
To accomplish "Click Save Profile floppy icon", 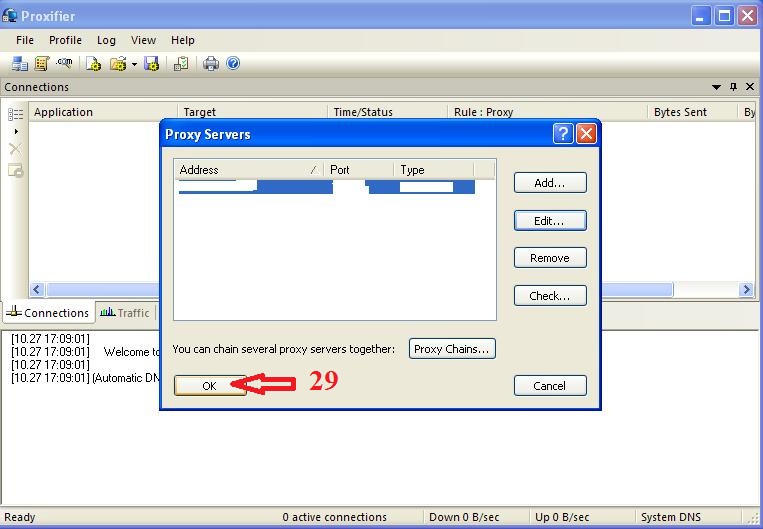I will pyautogui.click(x=151, y=64).
